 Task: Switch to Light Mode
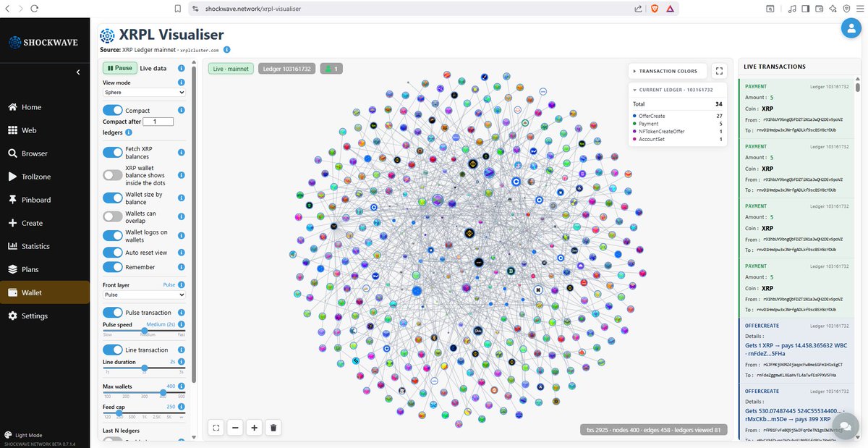click(x=23, y=435)
